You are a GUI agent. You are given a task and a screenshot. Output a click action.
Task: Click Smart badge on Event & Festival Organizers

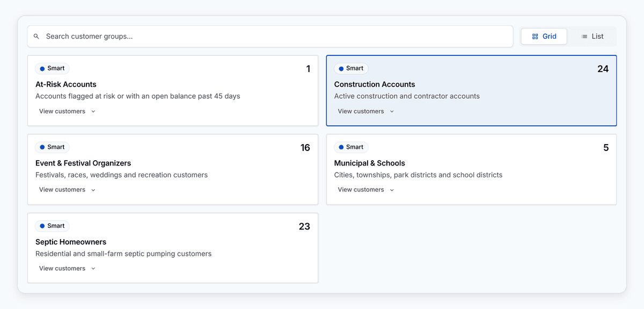[x=52, y=147]
